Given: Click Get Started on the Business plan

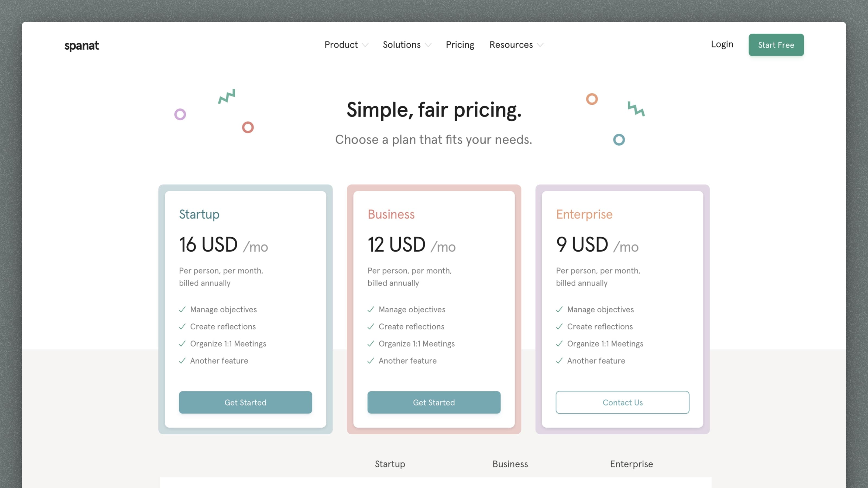Looking at the screenshot, I should click(x=434, y=402).
